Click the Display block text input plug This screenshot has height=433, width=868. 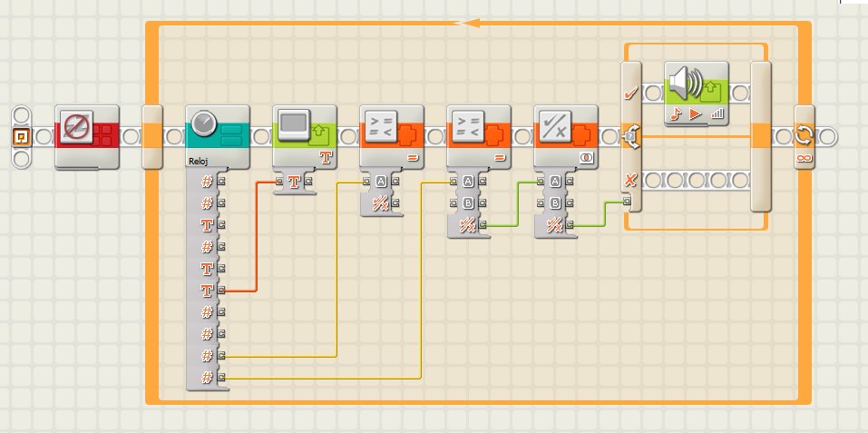point(278,181)
